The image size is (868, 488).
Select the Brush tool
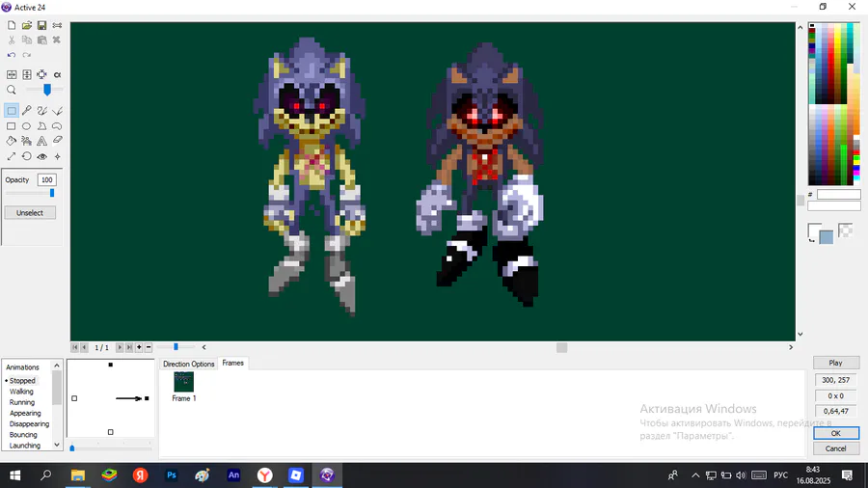42,111
